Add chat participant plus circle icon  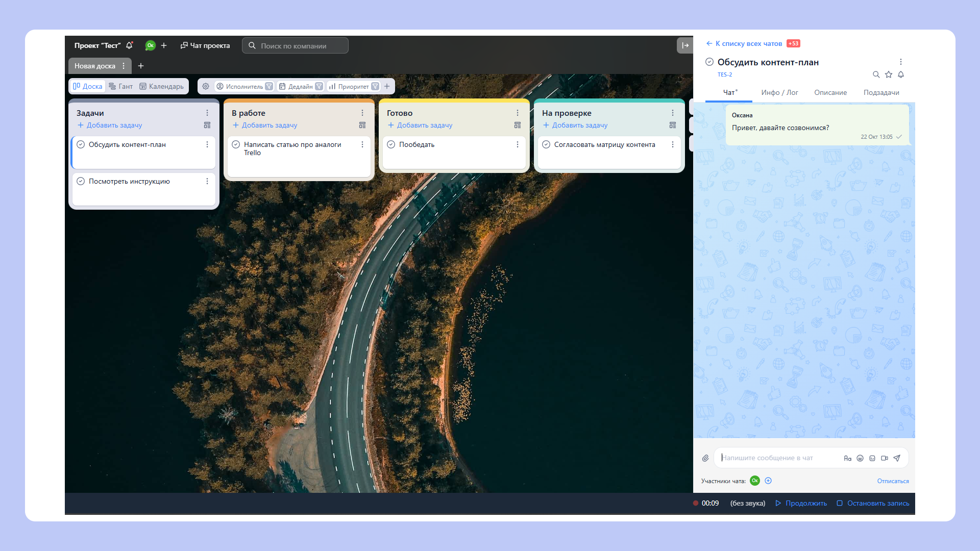(768, 481)
